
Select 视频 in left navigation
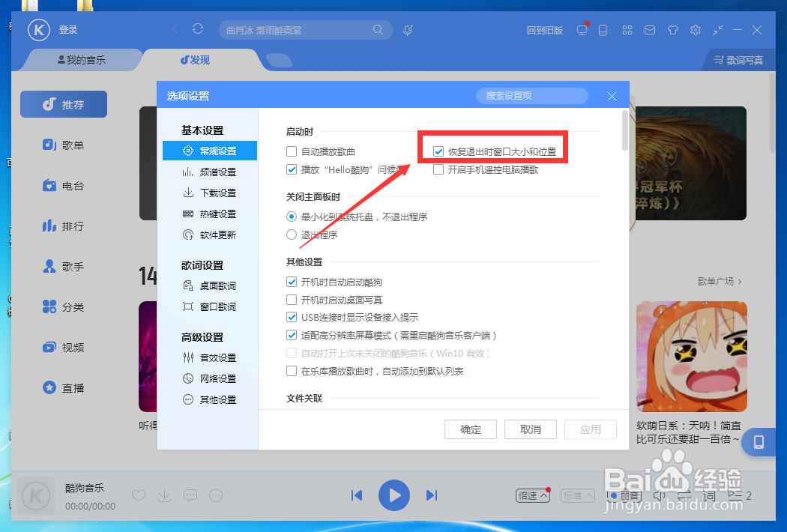pos(64,348)
